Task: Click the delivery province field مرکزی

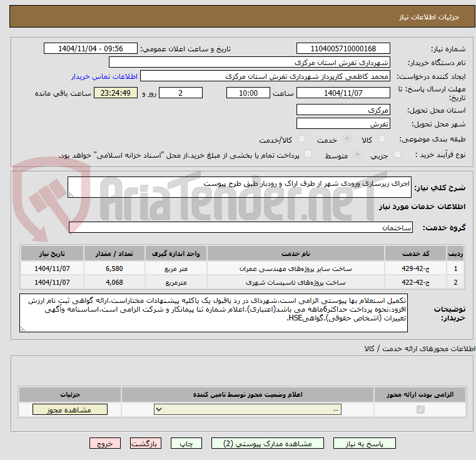Action: (343, 110)
